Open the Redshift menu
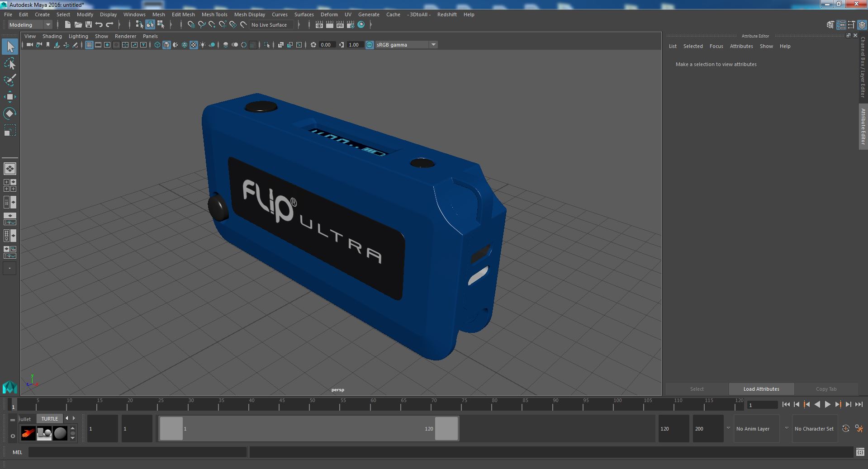This screenshot has height=469, width=868. 447,14
